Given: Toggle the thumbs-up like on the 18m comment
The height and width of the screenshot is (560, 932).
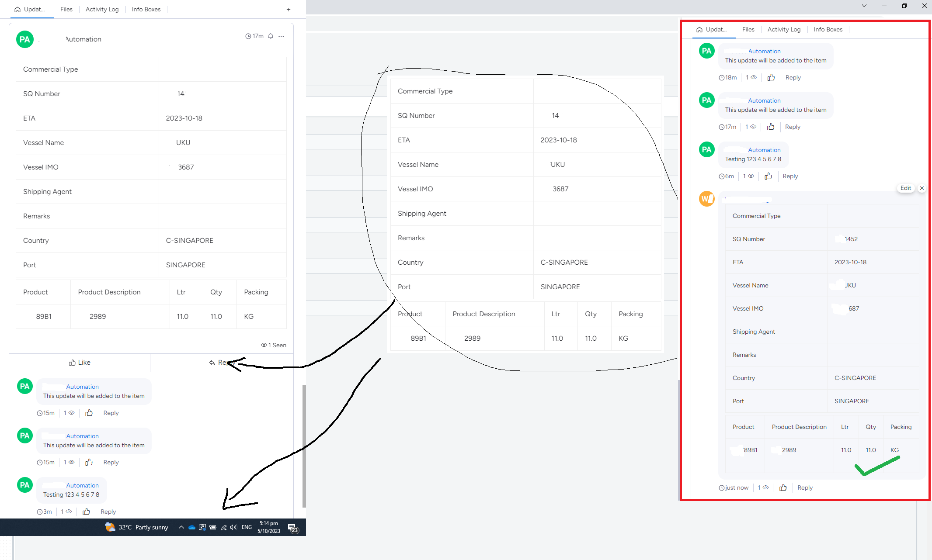Looking at the screenshot, I should 771,77.
